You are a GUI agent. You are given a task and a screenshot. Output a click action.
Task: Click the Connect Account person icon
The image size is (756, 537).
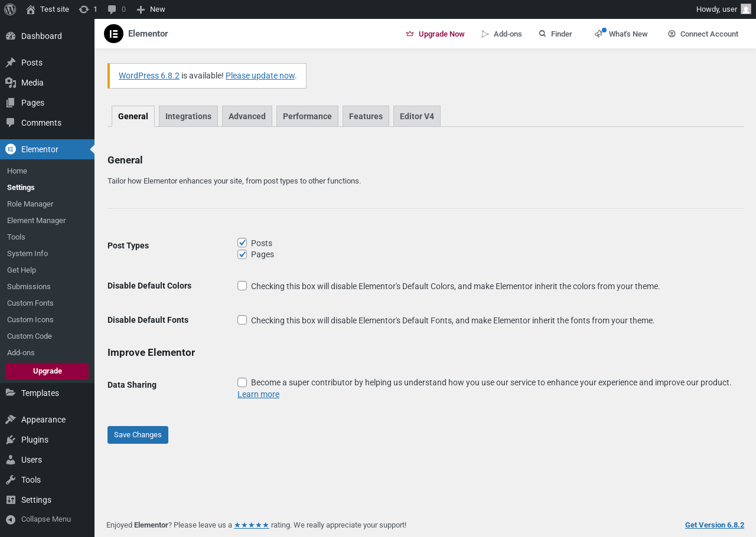click(672, 34)
